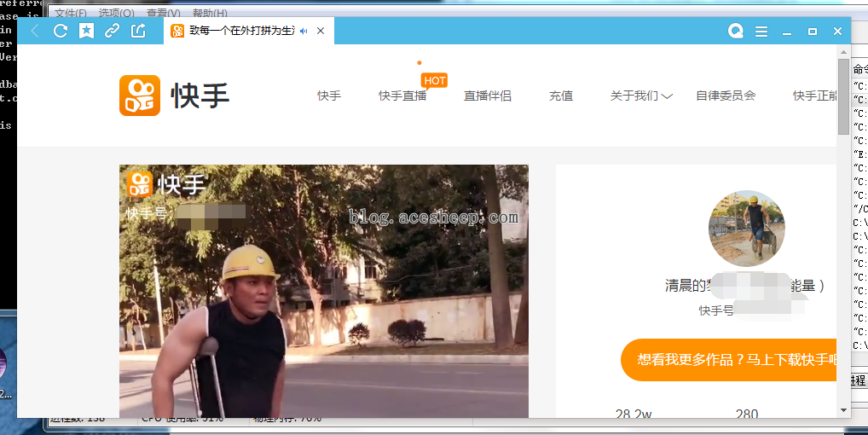
Task: Click the 想看我更多作品 orange download button
Action: click(x=728, y=360)
